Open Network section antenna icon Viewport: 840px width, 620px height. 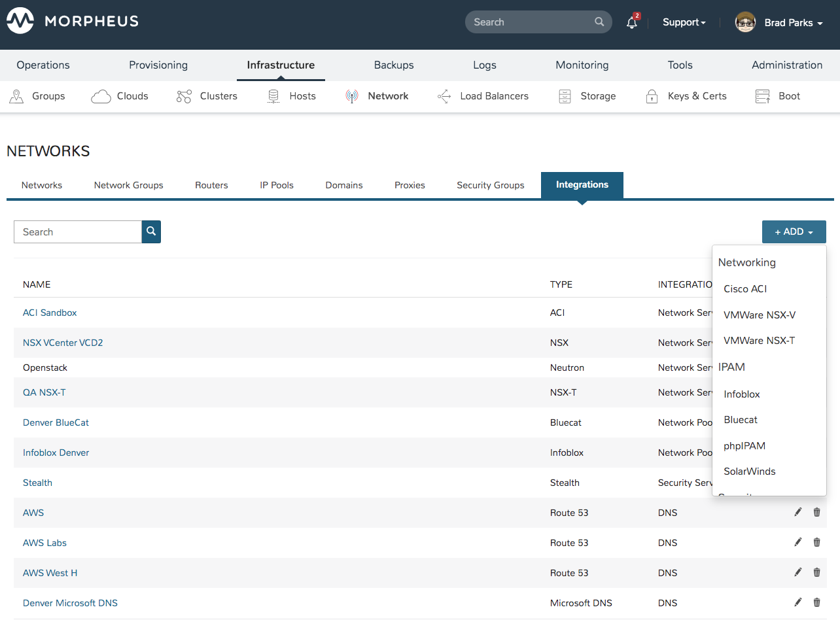pyautogui.click(x=352, y=96)
